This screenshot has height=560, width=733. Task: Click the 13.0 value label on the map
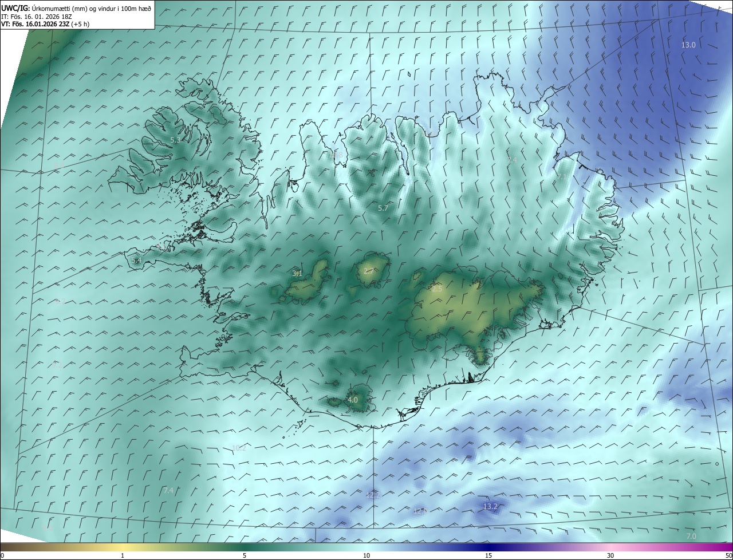[688, 45]
